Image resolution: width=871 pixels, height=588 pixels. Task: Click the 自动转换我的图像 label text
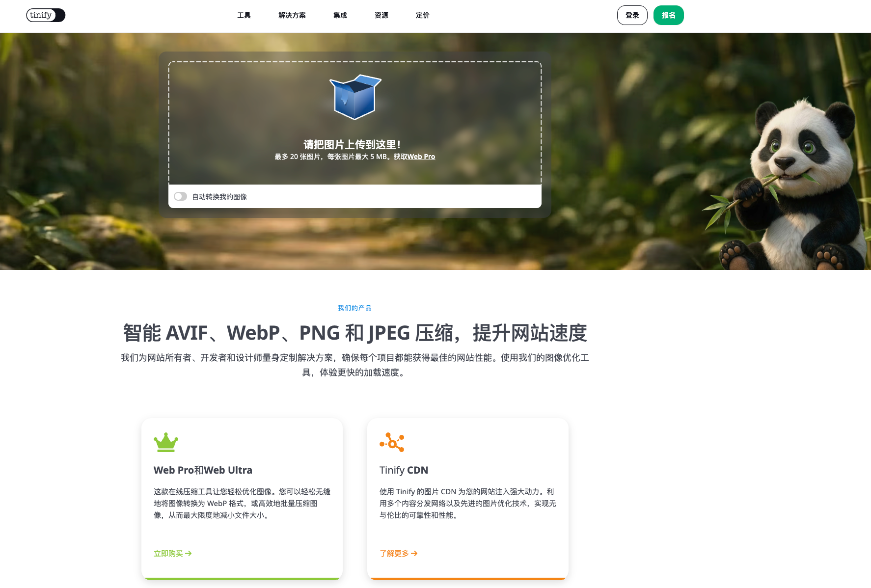(x=219, y=197)
